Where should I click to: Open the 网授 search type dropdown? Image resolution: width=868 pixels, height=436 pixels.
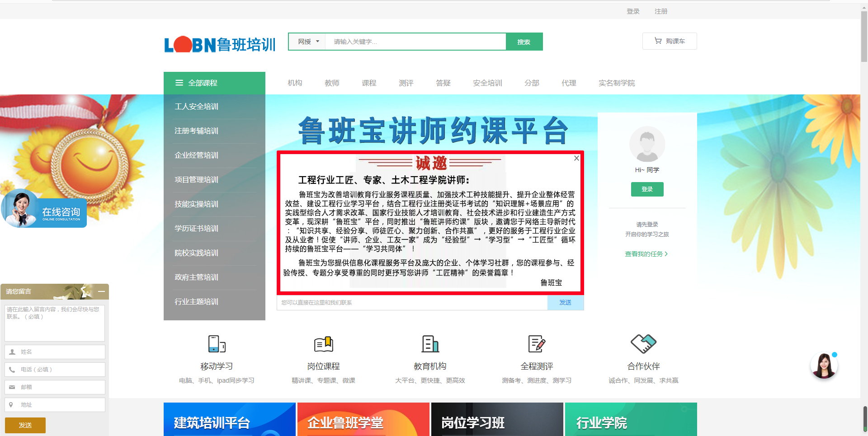308,42
